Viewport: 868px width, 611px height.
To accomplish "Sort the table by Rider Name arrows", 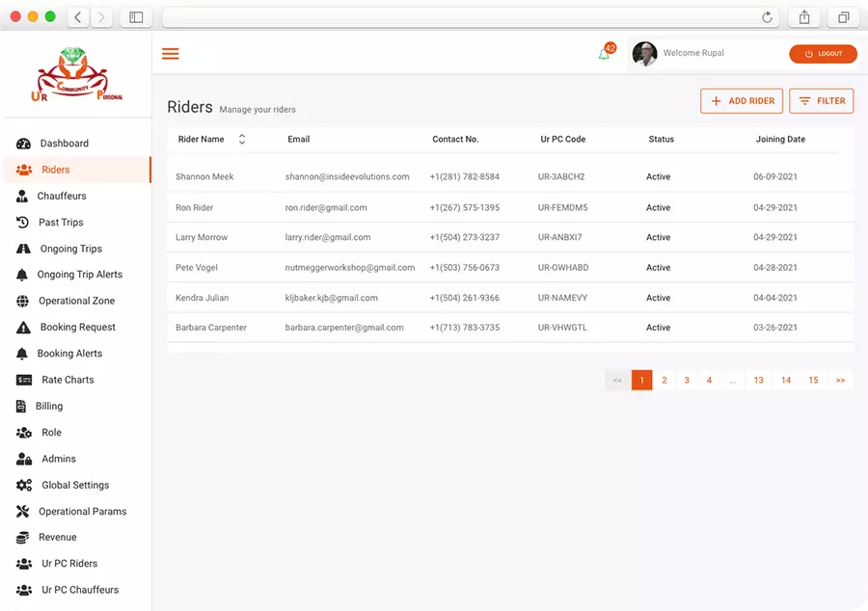I will [242, 140].
